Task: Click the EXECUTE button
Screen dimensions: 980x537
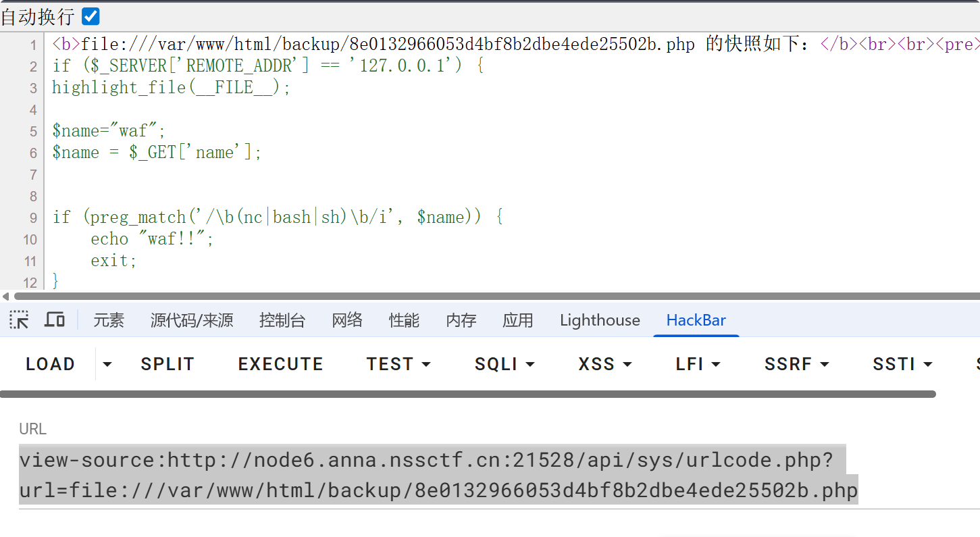Action: tap(280, 364)
